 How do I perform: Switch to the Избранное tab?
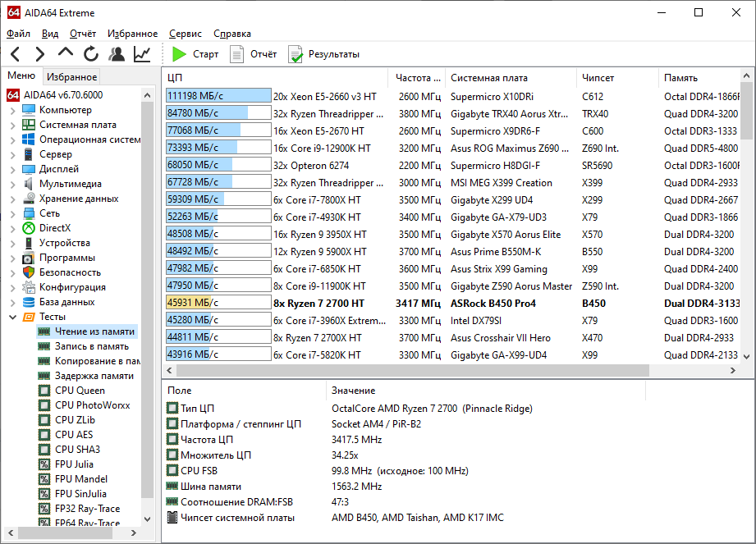pos(72,76)
